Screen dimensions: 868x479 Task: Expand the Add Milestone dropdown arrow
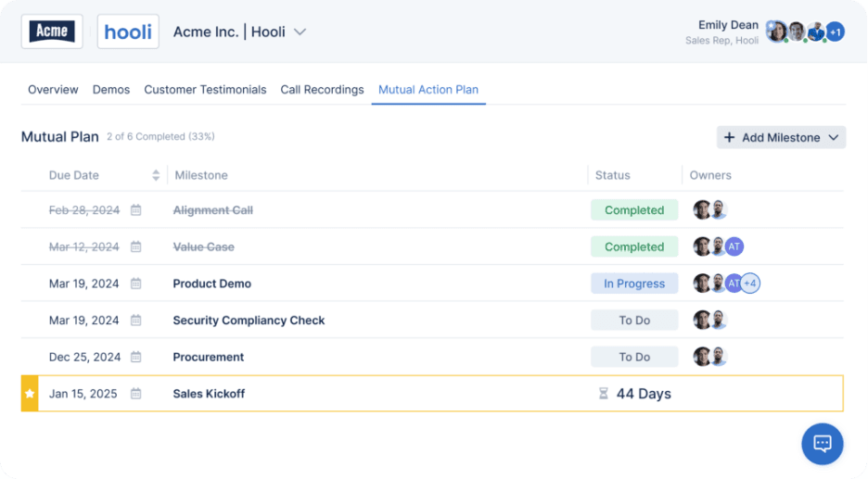pyautogui.click(x=834, y=138)
